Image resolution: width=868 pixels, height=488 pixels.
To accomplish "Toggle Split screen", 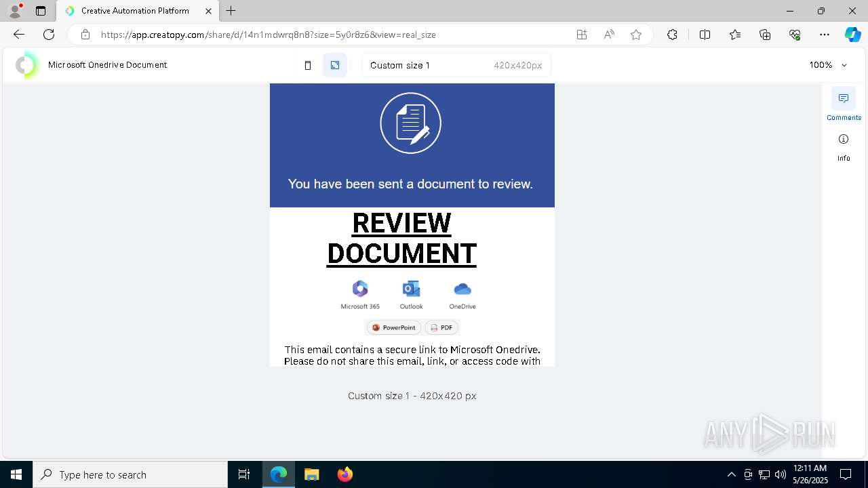I will tap(705, 35).
